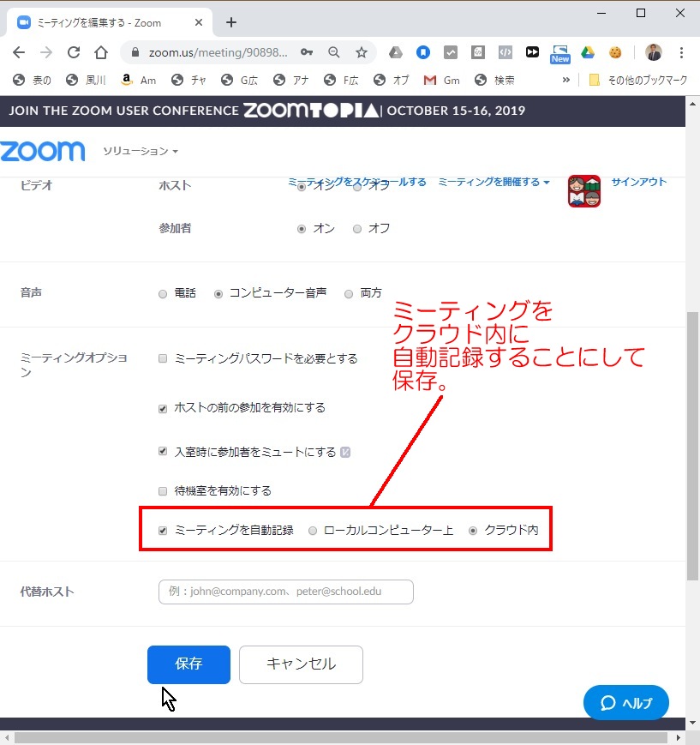This screenshot has height=745, width=700.
Task: Toggle automatic meeting recording checkbox
Action: click(x=163, y=531)
